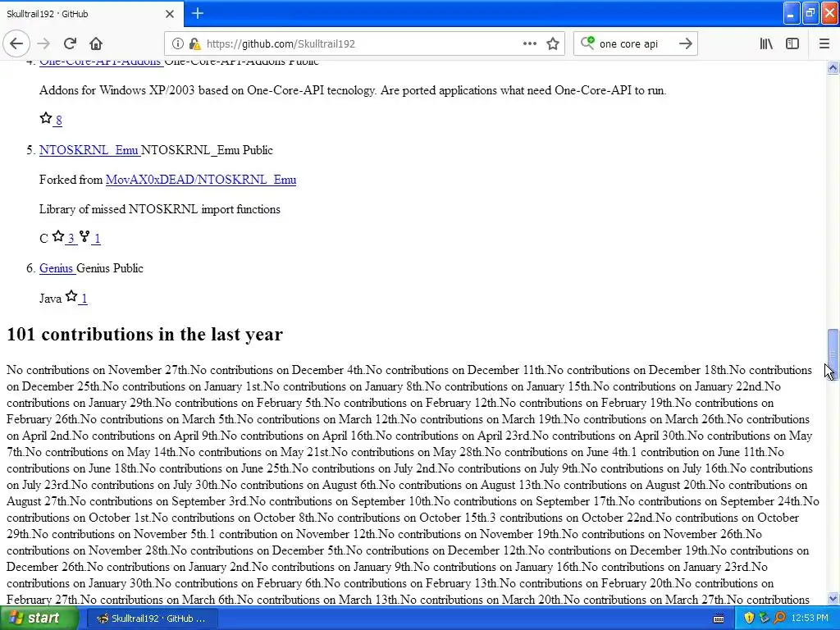The width and height of the screenshot is (840, 630).
Task: Open the Genius repository link
Action: (56, 268)
